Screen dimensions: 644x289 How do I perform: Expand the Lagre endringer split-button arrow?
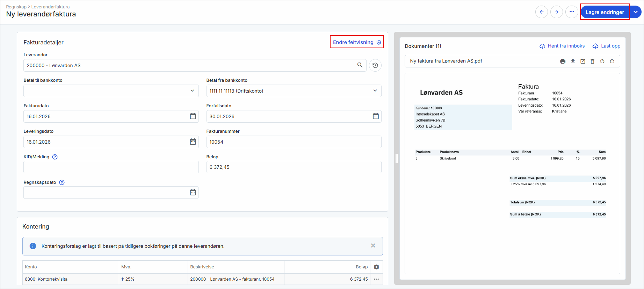636,12
